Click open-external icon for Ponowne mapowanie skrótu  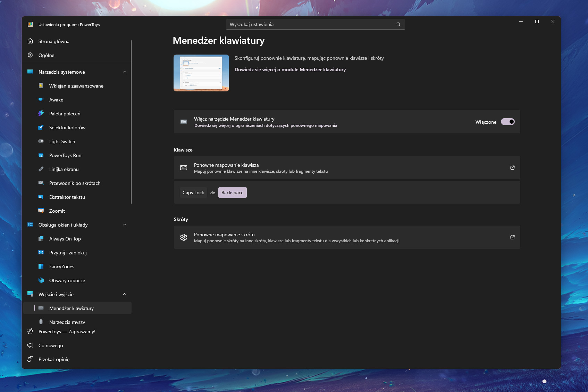[x=512, y=237]
